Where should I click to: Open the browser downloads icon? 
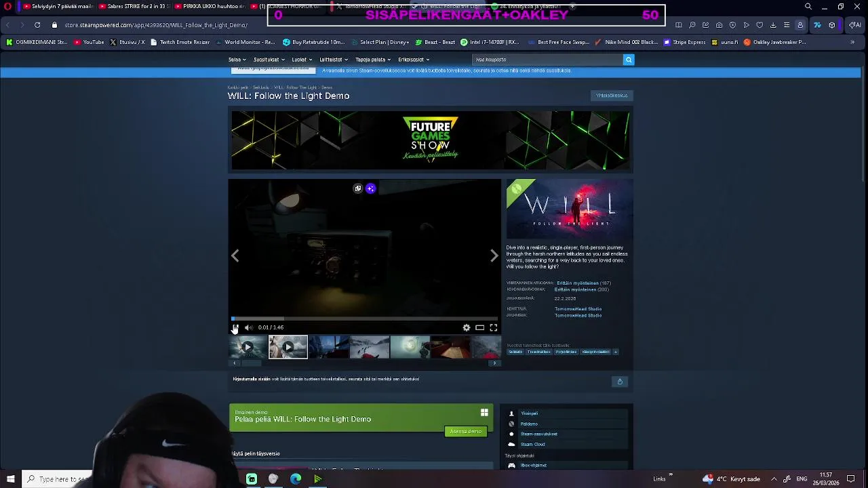(x=773, y=25)
